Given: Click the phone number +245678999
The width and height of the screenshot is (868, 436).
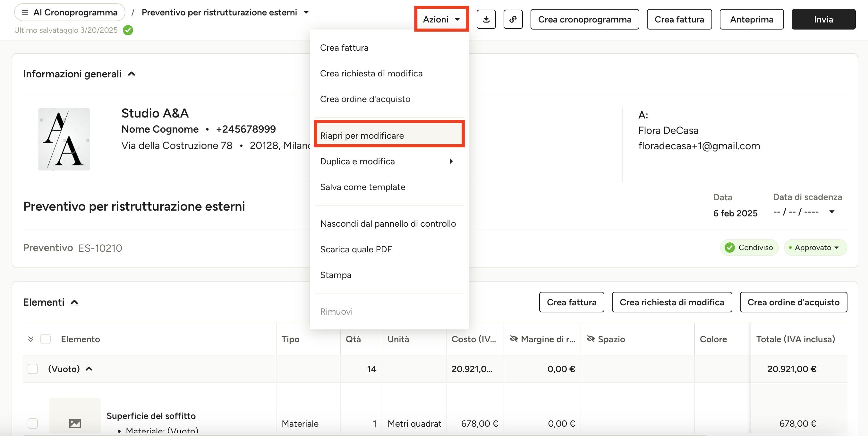Looking at the screenshot, I should 246,129.
